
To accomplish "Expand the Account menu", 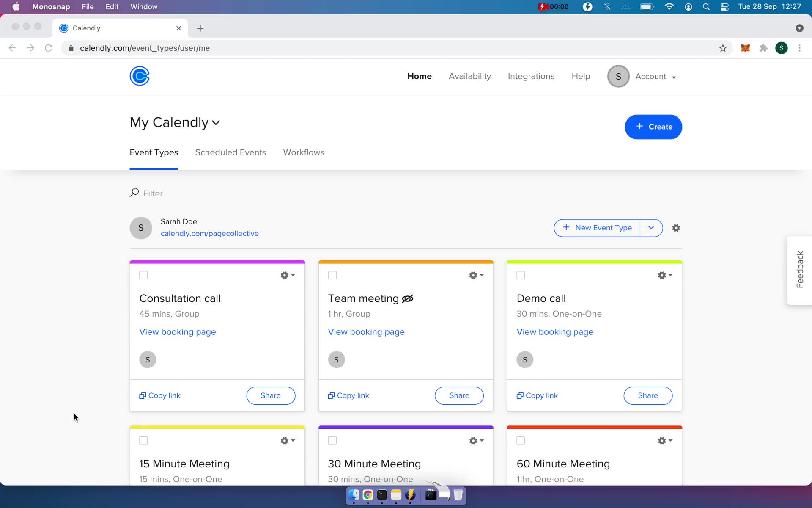I will click(656, 77).
